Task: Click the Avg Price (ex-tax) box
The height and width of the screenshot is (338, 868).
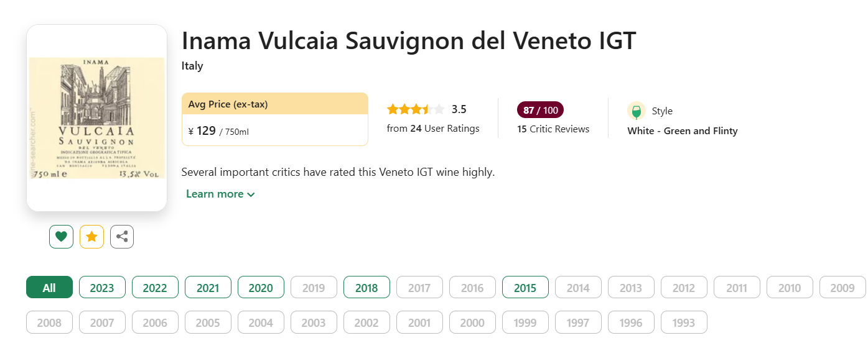Action: click(x=275, y=119)
